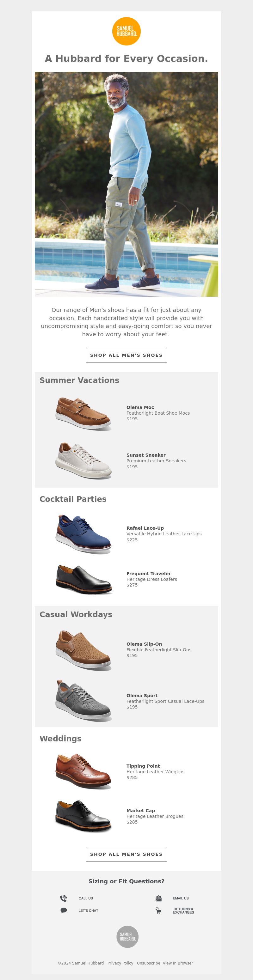The height and width of the screenshot is (980, 253).
Task: Click the Returns & Exchanges cart icon
Action: 158,911
